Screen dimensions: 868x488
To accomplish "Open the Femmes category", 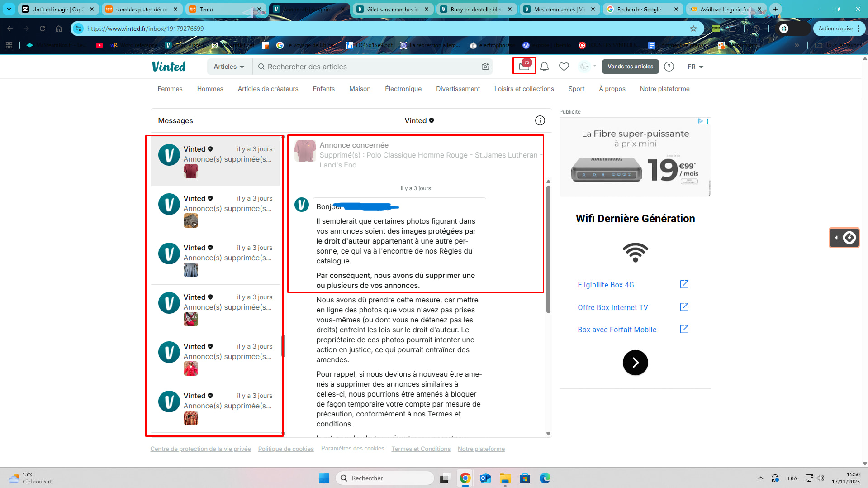I will (x=170, y=89).
